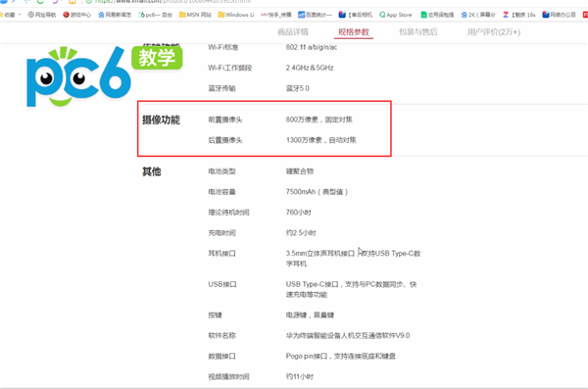This screenshot has width=588, height=389.
Task: Open the 网络办公 bookmark
Action: click(560, 15)
